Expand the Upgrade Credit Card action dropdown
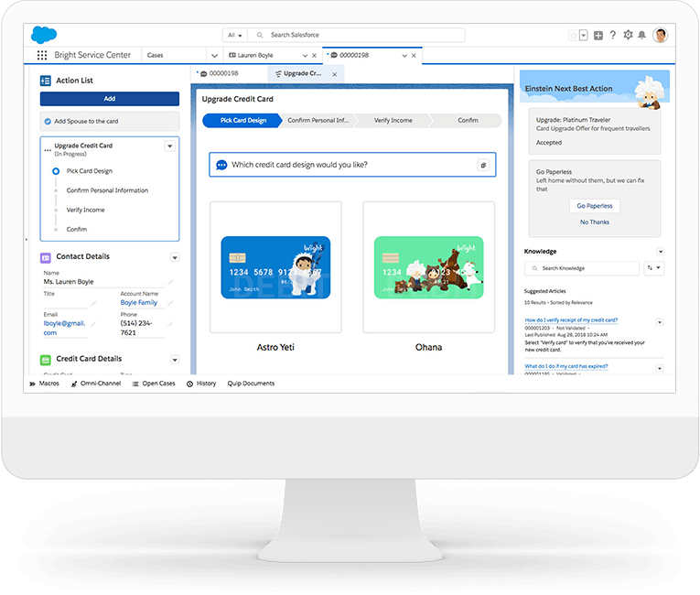The width and height of the screenshot is (700, 595). (169, 146)
